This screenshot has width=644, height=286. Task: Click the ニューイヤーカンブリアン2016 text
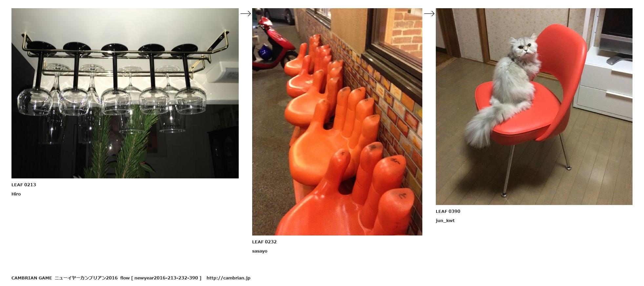tap(86, 278)
